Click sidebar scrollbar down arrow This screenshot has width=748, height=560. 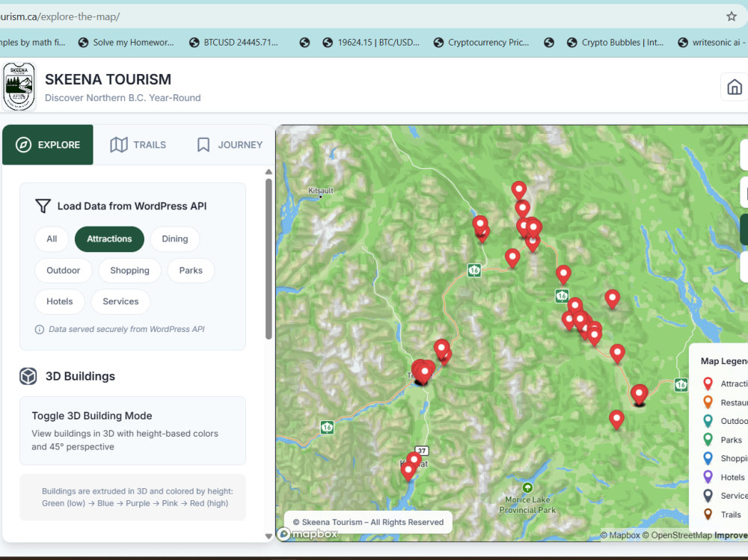pyautogui.click(x=269, y=536)
